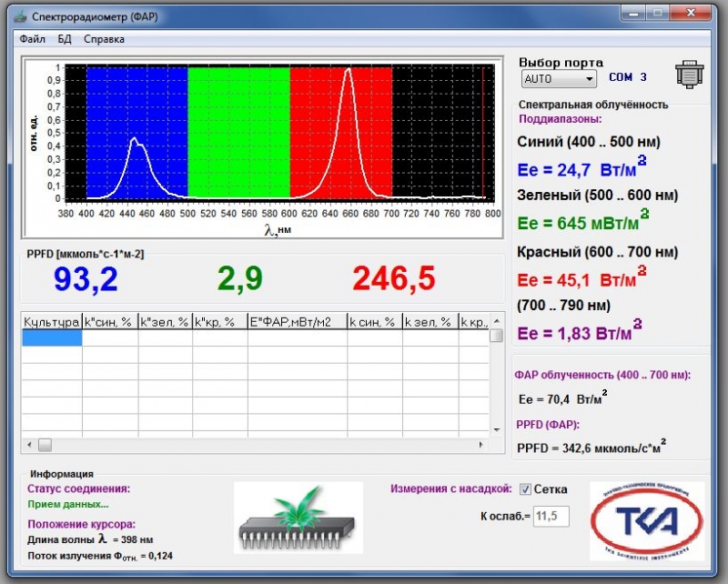Click the red cursor line on spectrum

pyautogui.click(x=483, y=132)
